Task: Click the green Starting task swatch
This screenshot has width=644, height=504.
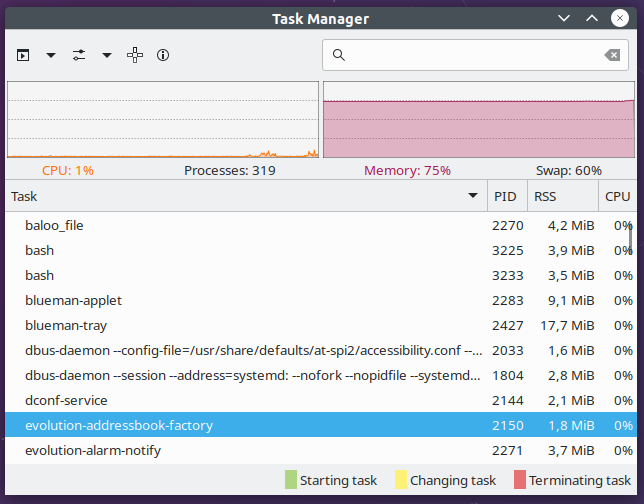Action: tap(291, 480)
